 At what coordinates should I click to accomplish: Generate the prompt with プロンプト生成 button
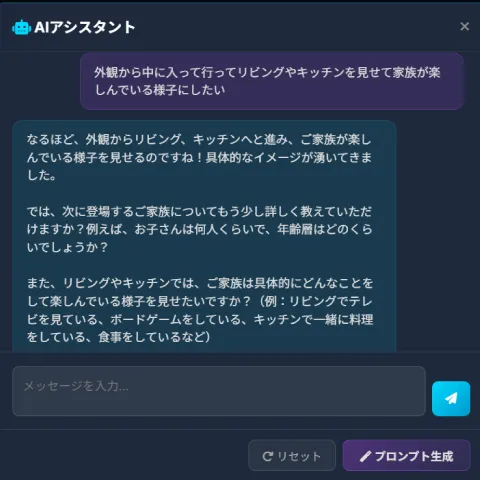point(406,455)
